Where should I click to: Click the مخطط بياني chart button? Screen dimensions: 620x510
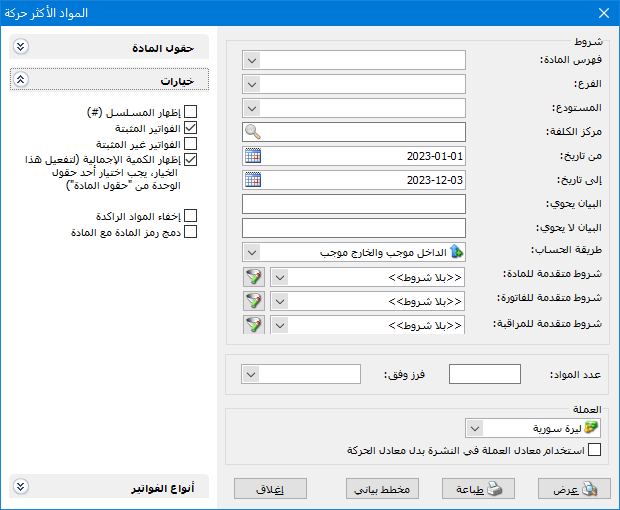[x=382, y=489]
